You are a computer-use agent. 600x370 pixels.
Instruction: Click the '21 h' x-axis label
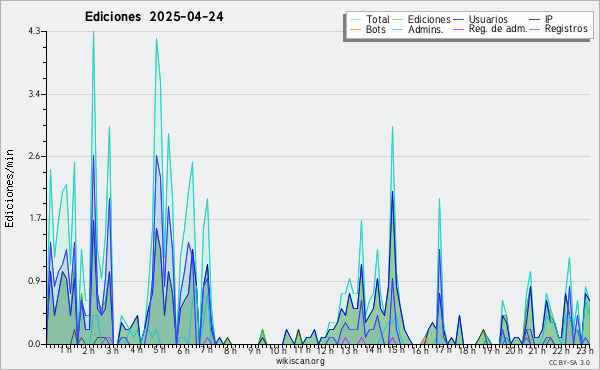pos(538,350)
